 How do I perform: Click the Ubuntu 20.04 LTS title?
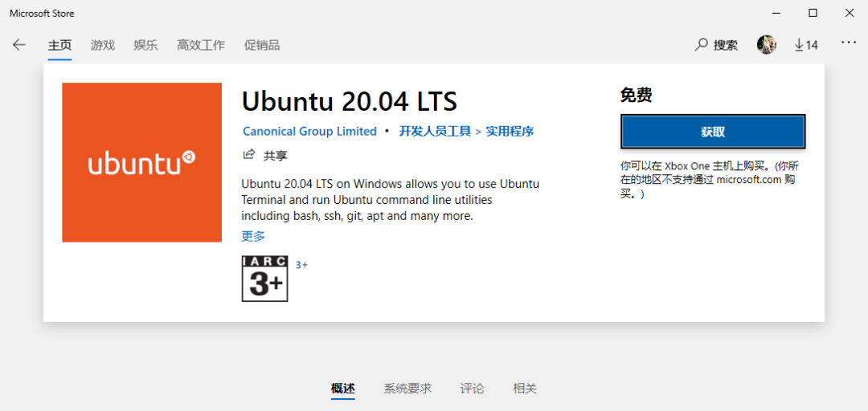click(350, 101)
